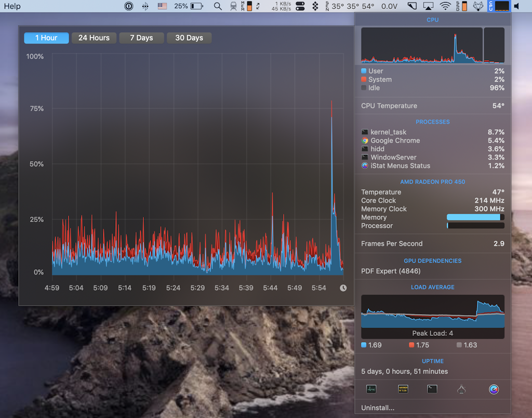The height and width of the screenshot is (418, 532).
Task: Switch to the 24 Hours view
Action: coord(94,37)
